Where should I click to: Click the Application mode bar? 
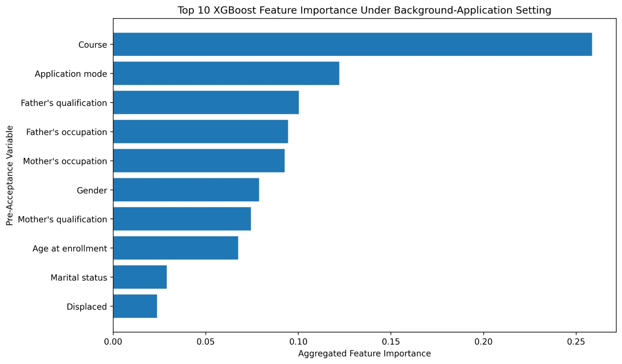(x=226, y=73)
